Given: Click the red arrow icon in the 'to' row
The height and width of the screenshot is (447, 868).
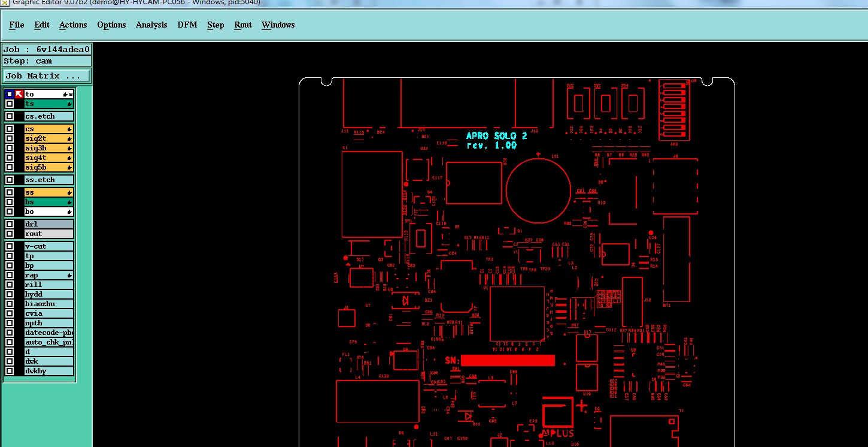Looking at the screenshot, I should click(19, 94).
